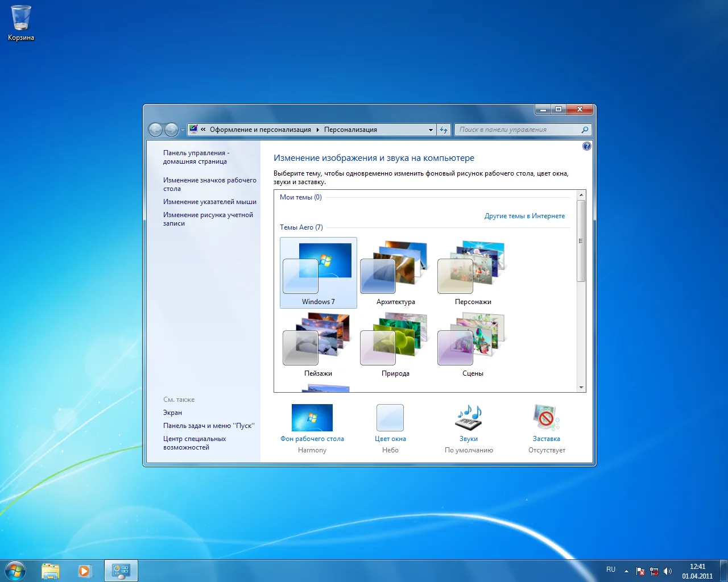
Task: Select the Пейзажи theme
Action: pos(318,344)
